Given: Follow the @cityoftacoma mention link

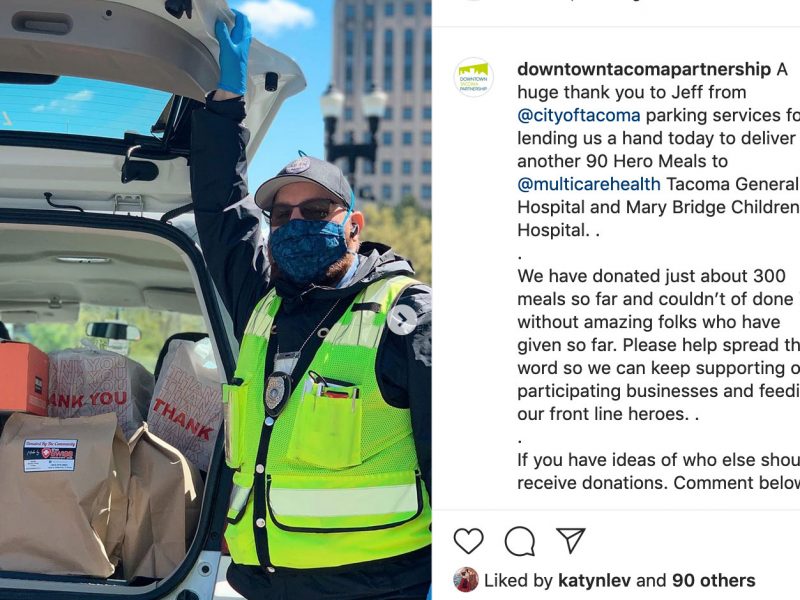Looking at the screenshot, I should click(579, 115).
